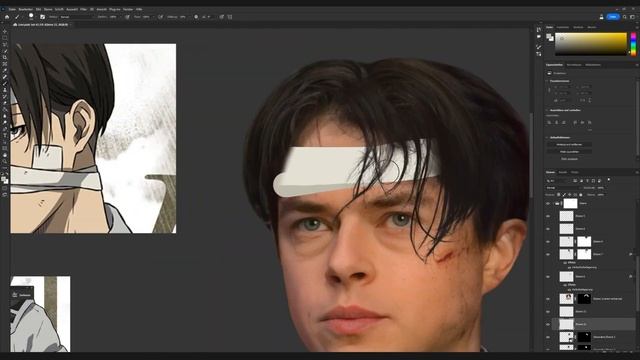The height and width of the screenshot is (360, 640).
Task: Open the Fenster menu
Action: coord(128,9)
